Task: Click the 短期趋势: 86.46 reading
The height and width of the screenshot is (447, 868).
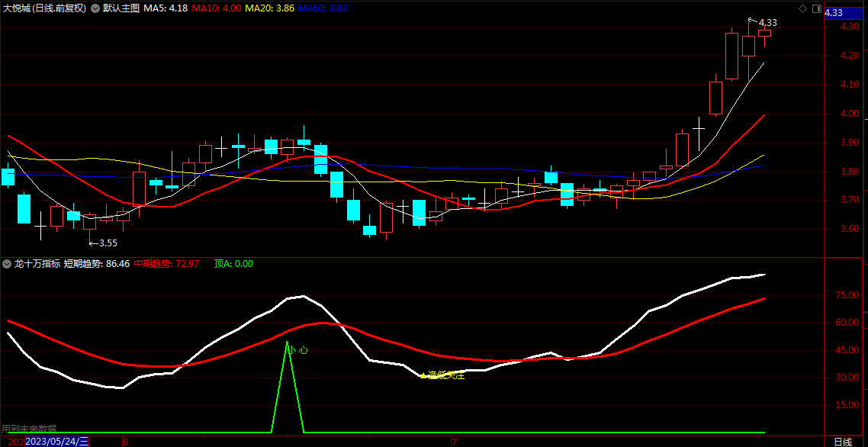Action: (x=96, y=264)
